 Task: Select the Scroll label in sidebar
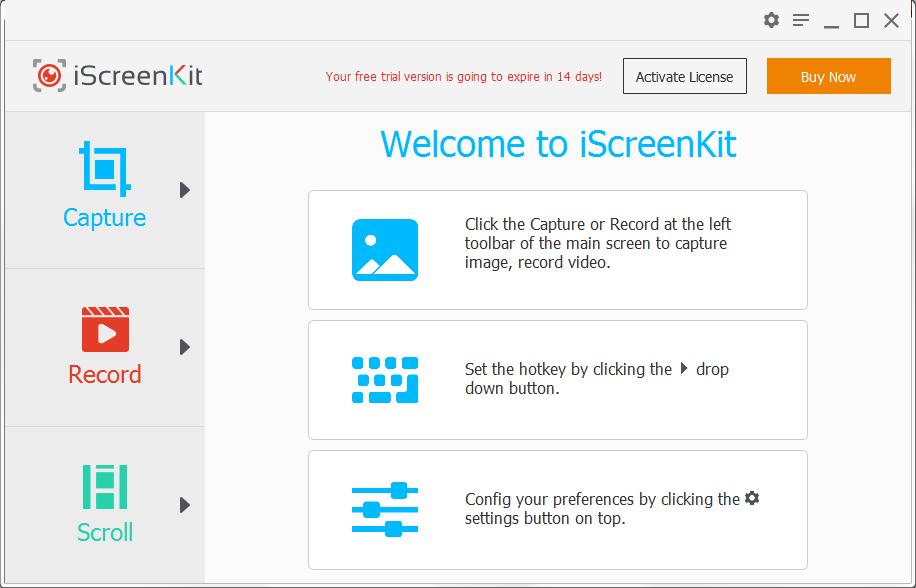pos(105,532)
